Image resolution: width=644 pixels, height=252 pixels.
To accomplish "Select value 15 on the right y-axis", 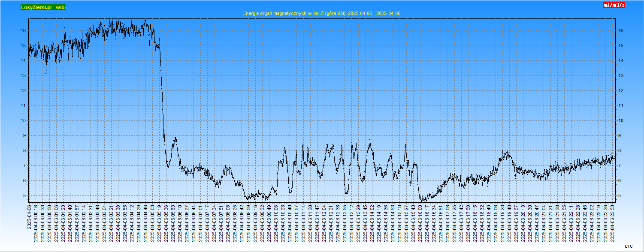I will (621, 46).
